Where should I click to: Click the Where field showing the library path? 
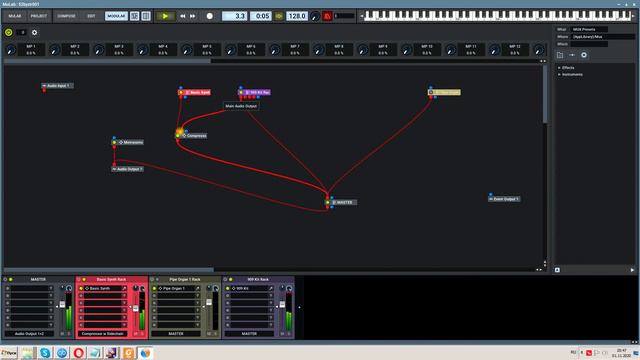pos(602,37)
